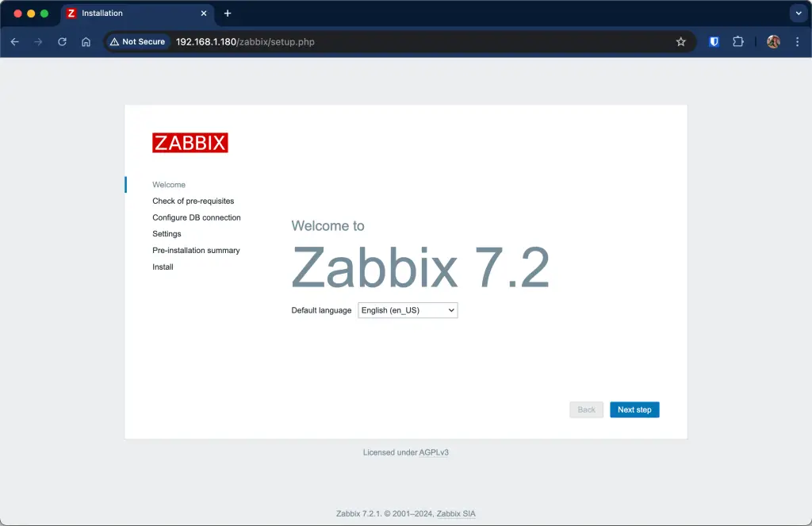Open the Chrome three-dot menu
The image size is (812, 526).
[798, 41]
